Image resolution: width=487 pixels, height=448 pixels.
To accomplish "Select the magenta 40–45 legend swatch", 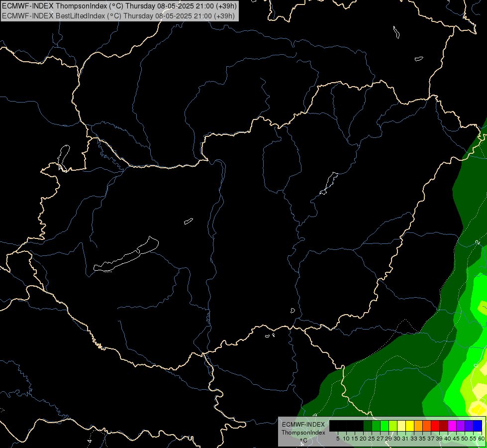I will pos(452,426).
